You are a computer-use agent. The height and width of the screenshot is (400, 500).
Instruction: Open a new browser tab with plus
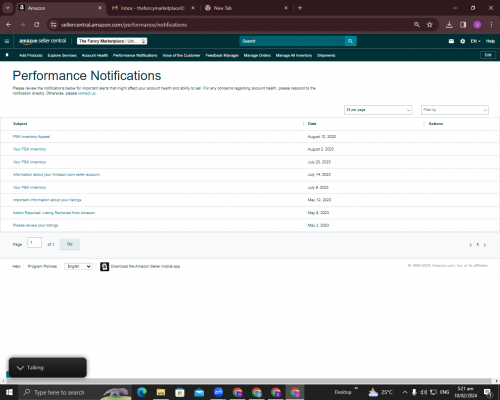(300, 8)
